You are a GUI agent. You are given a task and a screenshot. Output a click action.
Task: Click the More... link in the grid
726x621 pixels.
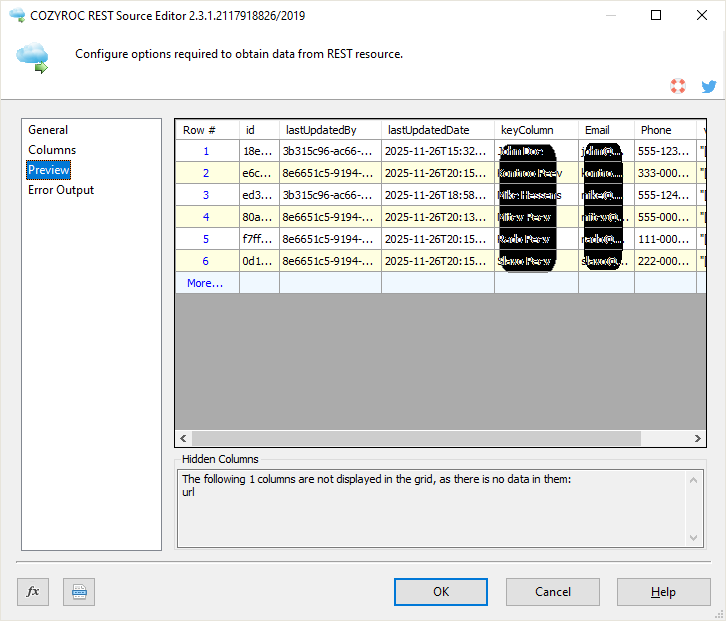[x=205, y=283]
